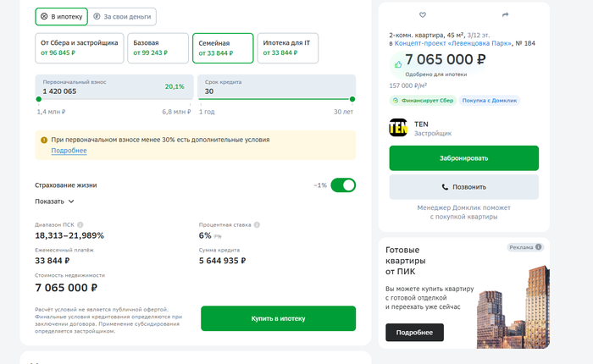This screenshot has height=364, width=593.
Task: Click the info icon on the Реклама label
Action: 538,247
